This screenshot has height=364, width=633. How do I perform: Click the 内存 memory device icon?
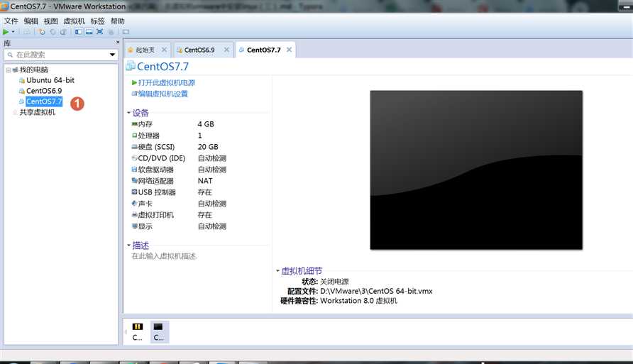pyautogui.click(x=134, y=124)
